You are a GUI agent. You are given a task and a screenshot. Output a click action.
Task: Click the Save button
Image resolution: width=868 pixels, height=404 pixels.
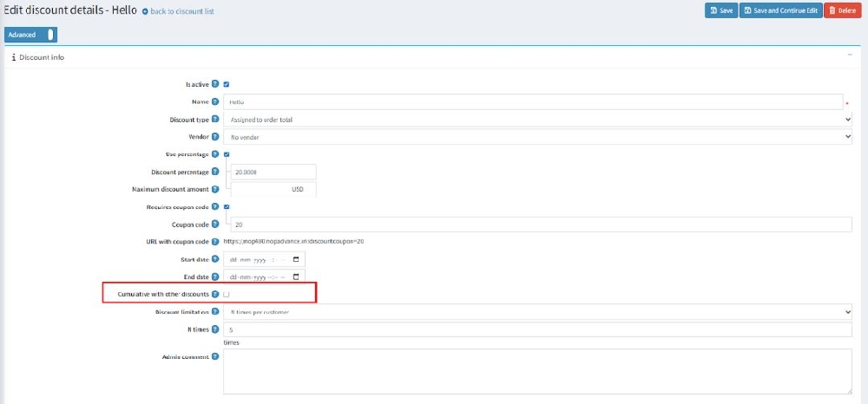click(721, 10)
